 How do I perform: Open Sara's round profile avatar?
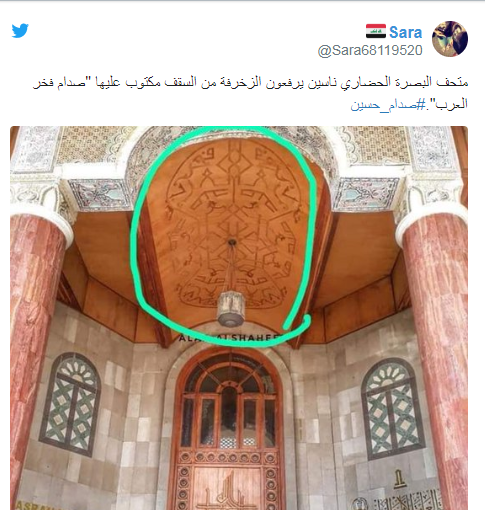click(450, 39)
